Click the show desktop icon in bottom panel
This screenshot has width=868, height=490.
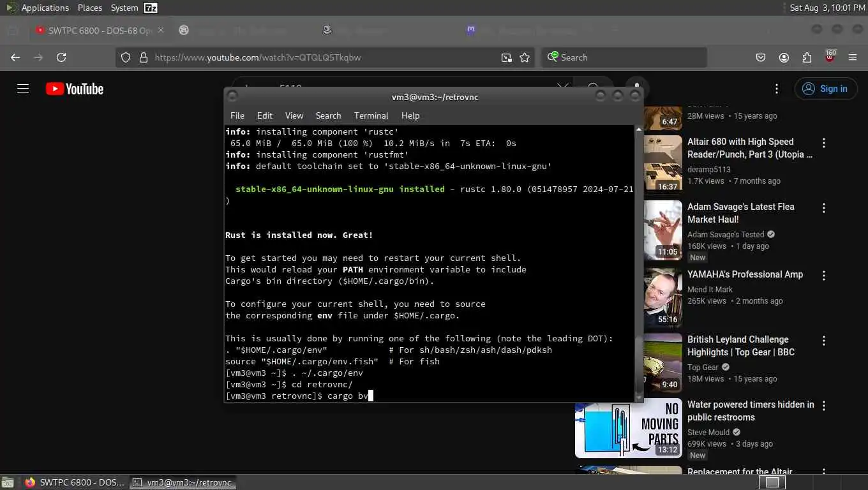tap(9, 482)
